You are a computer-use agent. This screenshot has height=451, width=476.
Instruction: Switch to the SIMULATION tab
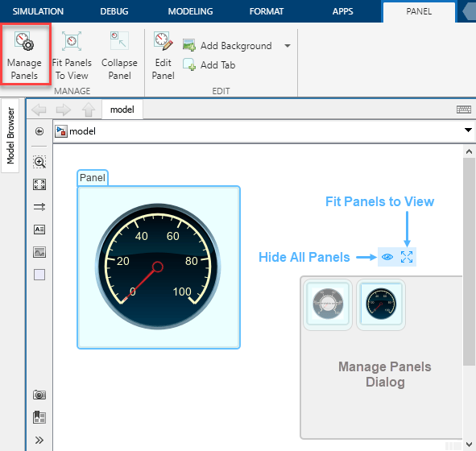[x=38, y=11]
